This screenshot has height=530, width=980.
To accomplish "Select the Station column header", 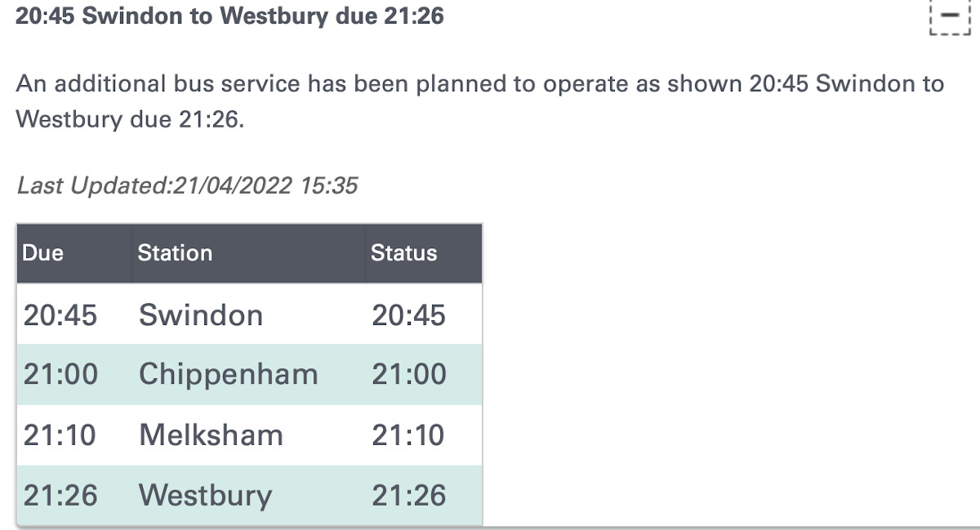I will pyautogui.click(x=175, y=253).
